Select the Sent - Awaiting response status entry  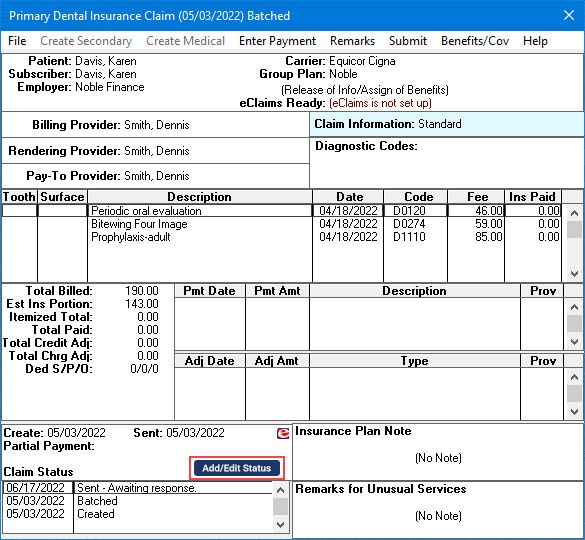(x=138, y=488)
